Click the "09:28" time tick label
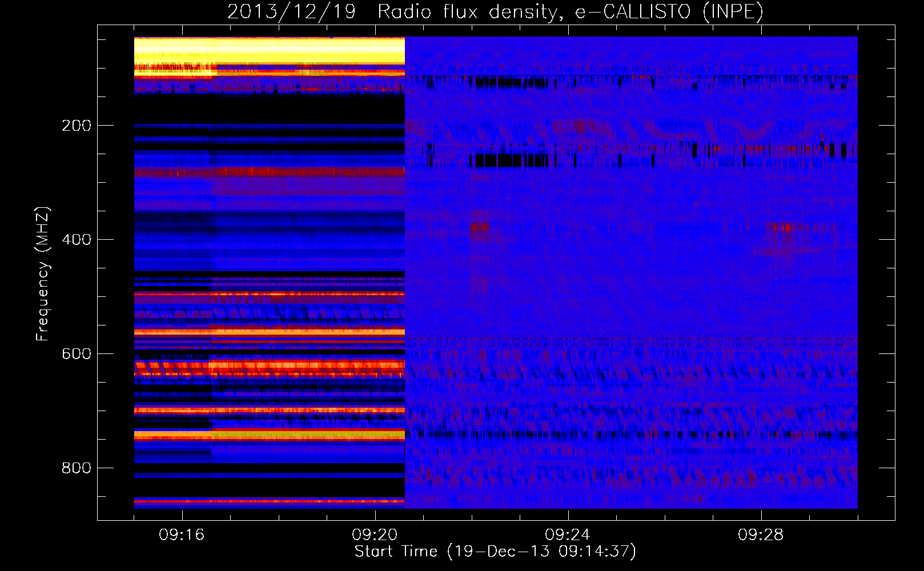924x571 pixels. (761, 535)
